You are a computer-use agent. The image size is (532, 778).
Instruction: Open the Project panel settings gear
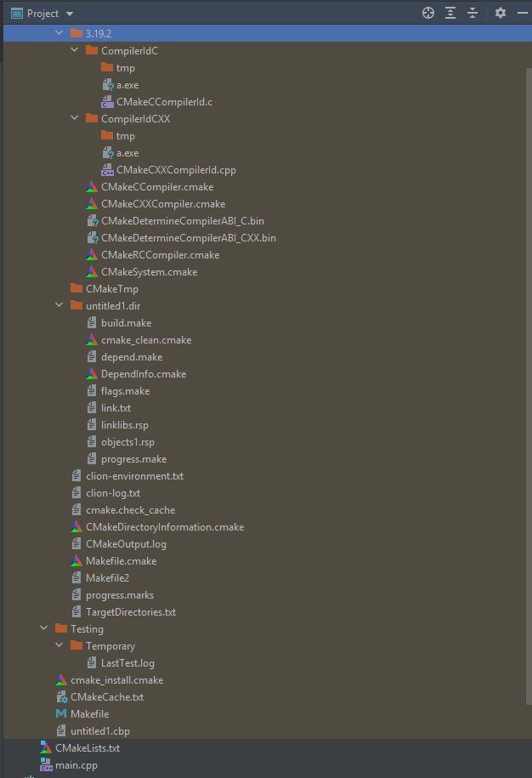(x=501, y=13)
